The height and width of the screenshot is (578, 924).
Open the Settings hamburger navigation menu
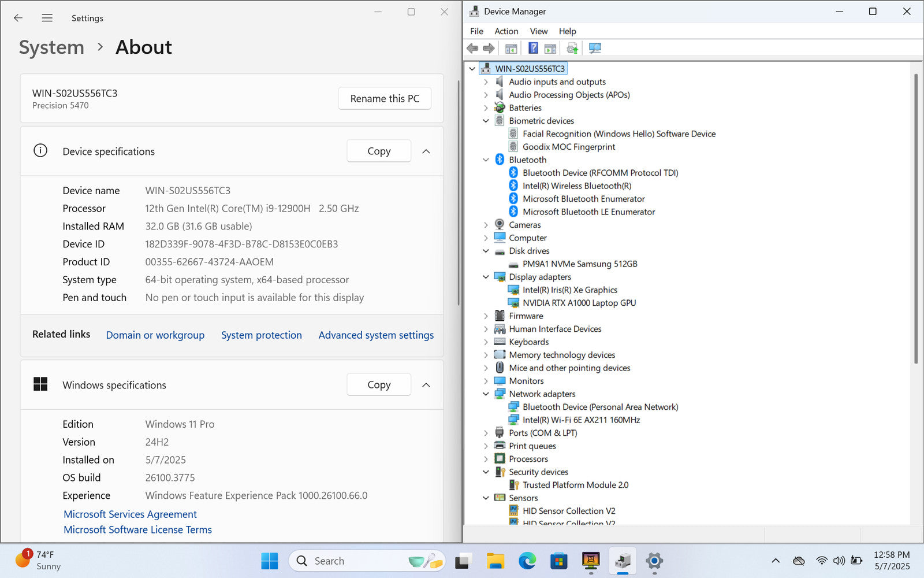(x=47, y=18)
